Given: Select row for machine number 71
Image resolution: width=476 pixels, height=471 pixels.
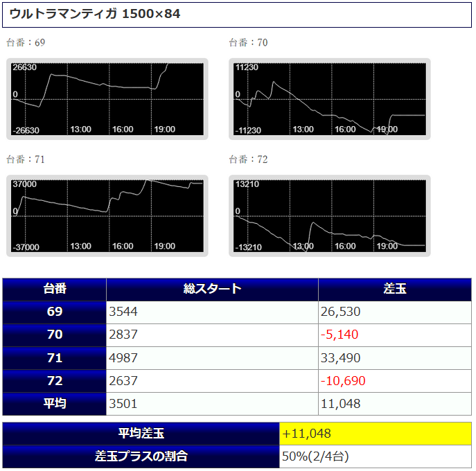Looking at the screenshot, I should pos(55,358).
